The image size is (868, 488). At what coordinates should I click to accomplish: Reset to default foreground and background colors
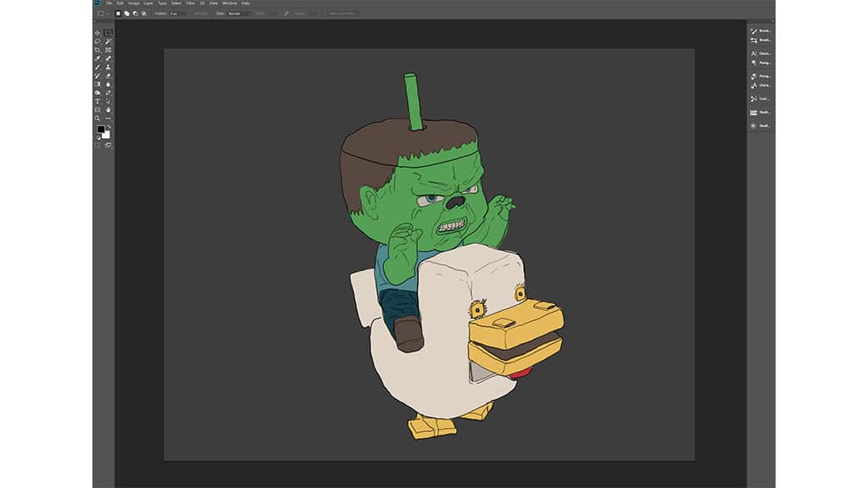tap(98, 137)
